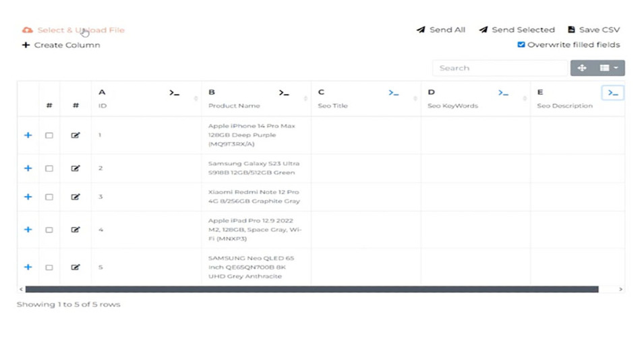Open prompt icon for column E Seo Description
The height and width of the screenshot is (337, 644).
point(613,93)
